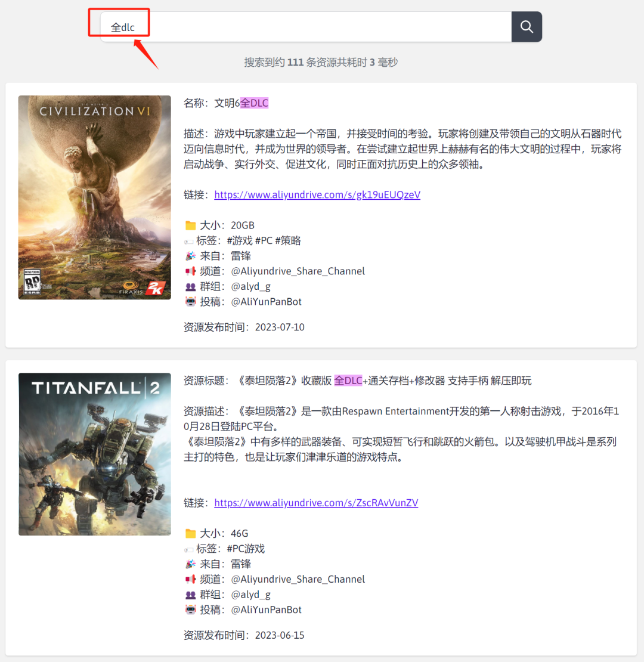Click party icon in Civilization 来自 row

190,256
